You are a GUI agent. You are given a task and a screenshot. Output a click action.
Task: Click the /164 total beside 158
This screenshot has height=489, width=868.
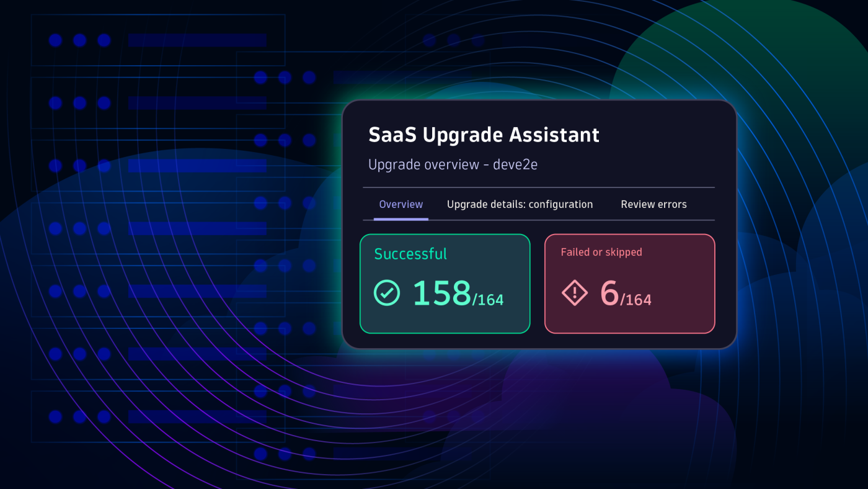(x=488, y=300)
